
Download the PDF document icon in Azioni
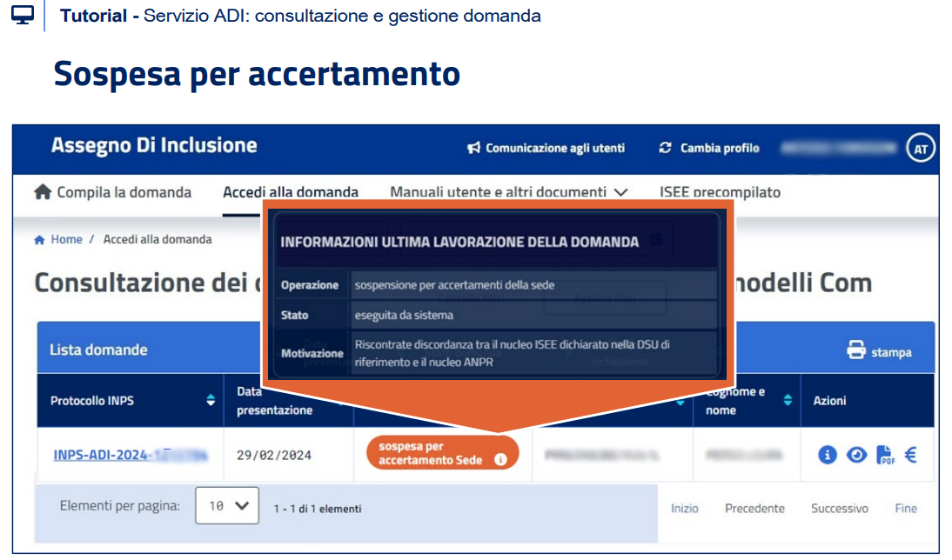coord(885,455)
